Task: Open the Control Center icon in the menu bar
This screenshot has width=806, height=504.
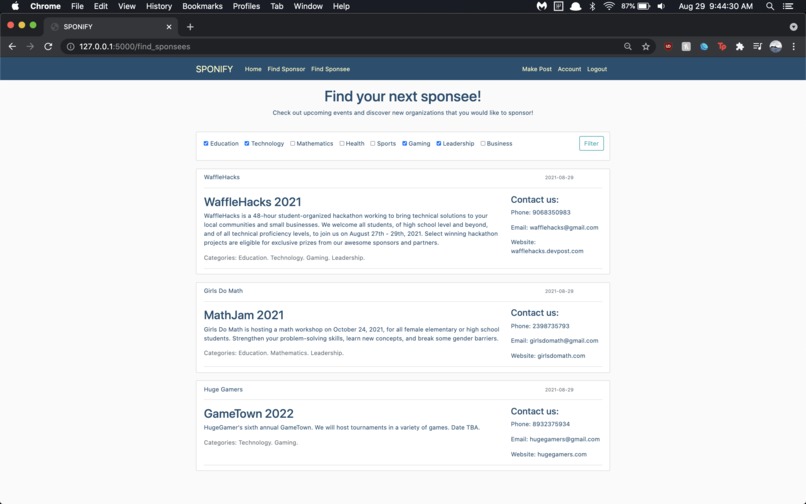Action: click(x=787, y=6)
